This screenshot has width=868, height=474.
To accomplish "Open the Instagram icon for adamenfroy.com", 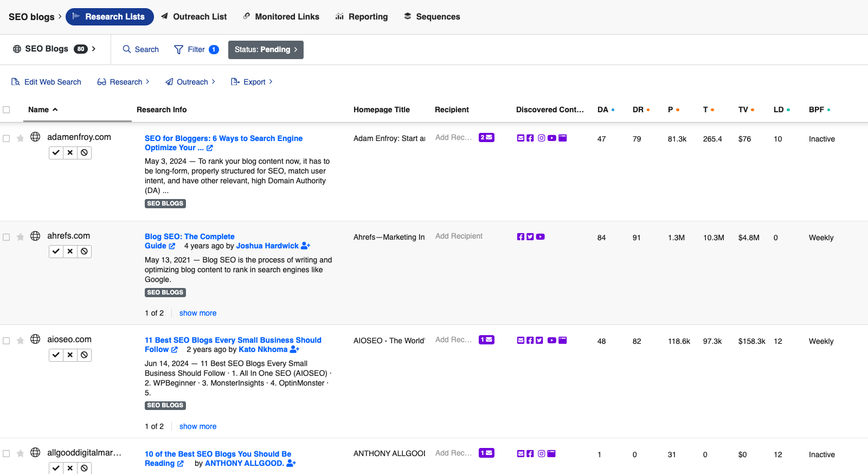I will pos(541,138).
